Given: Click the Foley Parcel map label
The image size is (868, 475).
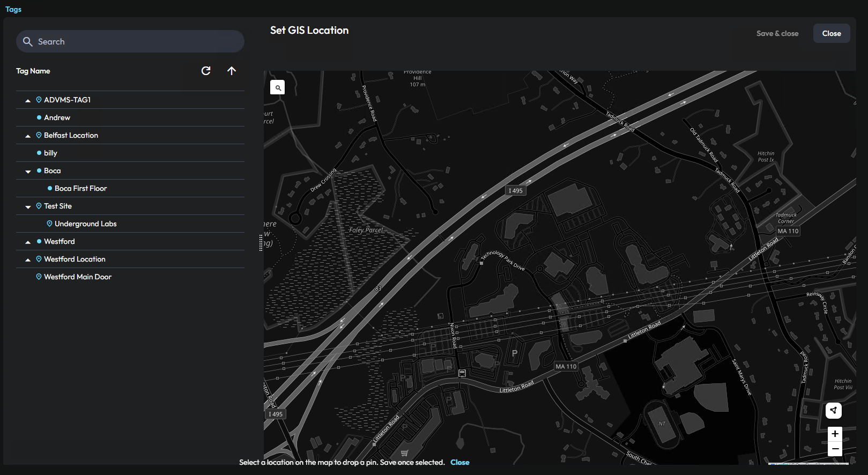Looking at the screenshot, I should click(366, 230).
